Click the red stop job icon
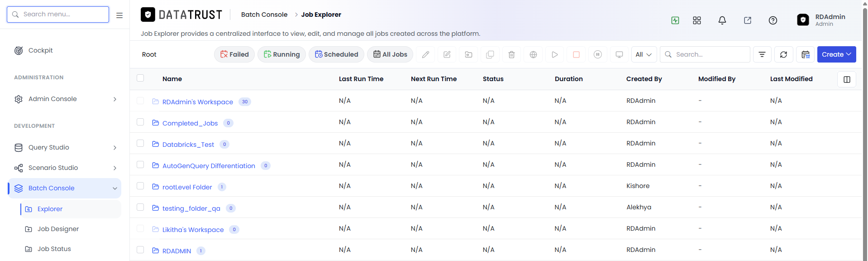868x261 pixels. [x=576, y=54]
